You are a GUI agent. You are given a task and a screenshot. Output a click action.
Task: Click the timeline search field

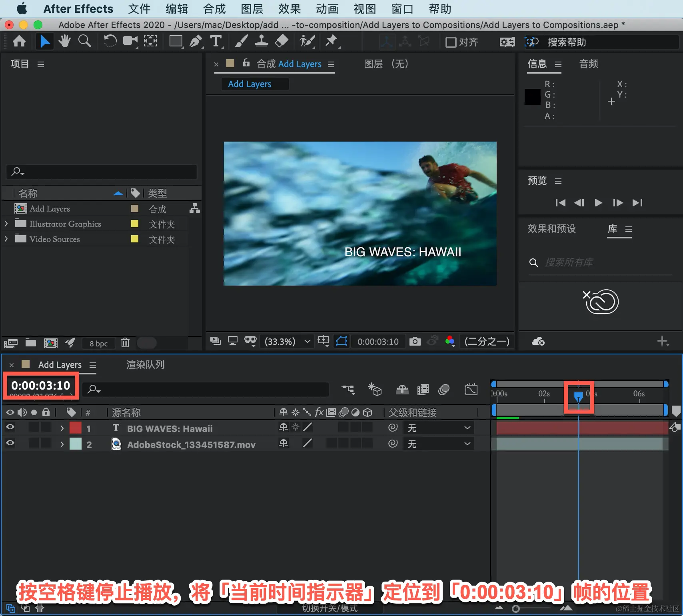[x=206, y=389]
